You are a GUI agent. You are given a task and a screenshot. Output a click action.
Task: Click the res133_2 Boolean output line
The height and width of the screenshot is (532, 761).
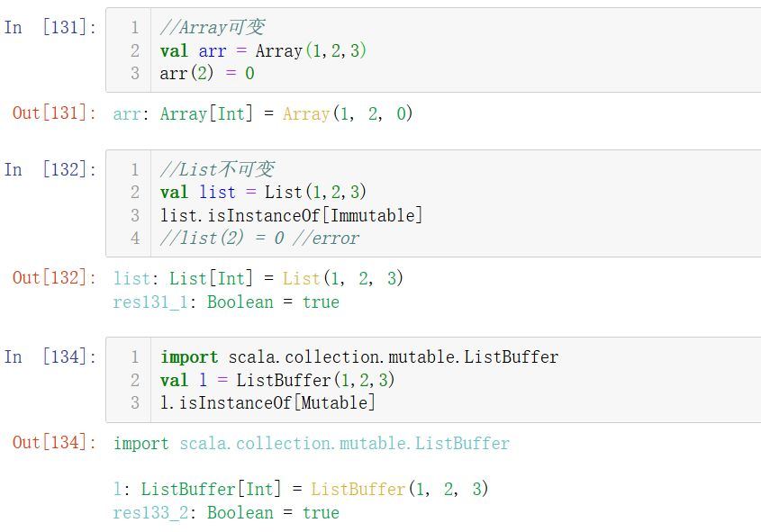[x=226, y=513]
